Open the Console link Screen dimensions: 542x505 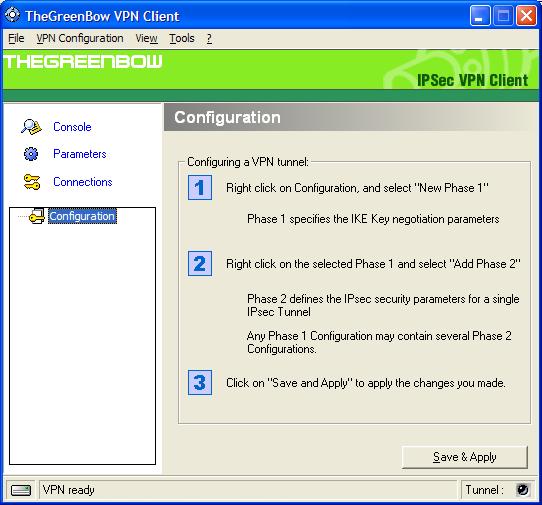click(72, 127)
